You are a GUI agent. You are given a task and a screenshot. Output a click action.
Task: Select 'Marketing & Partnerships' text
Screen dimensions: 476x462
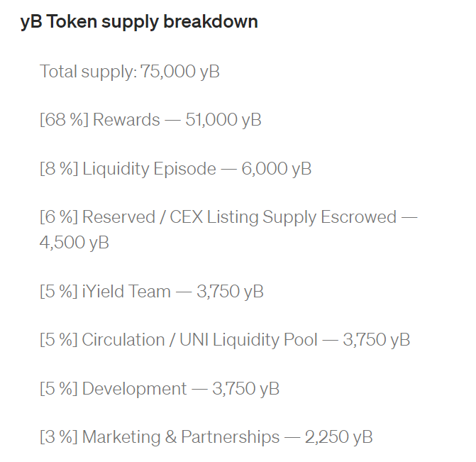(181, 437)
